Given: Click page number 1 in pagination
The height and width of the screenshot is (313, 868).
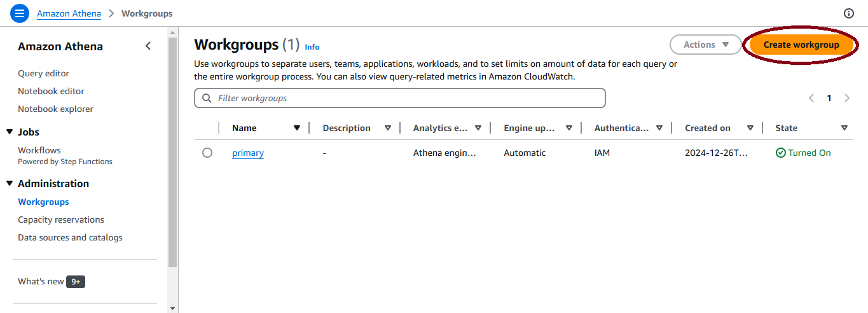Looking at the screenshot, I should (x=829, y=98).
